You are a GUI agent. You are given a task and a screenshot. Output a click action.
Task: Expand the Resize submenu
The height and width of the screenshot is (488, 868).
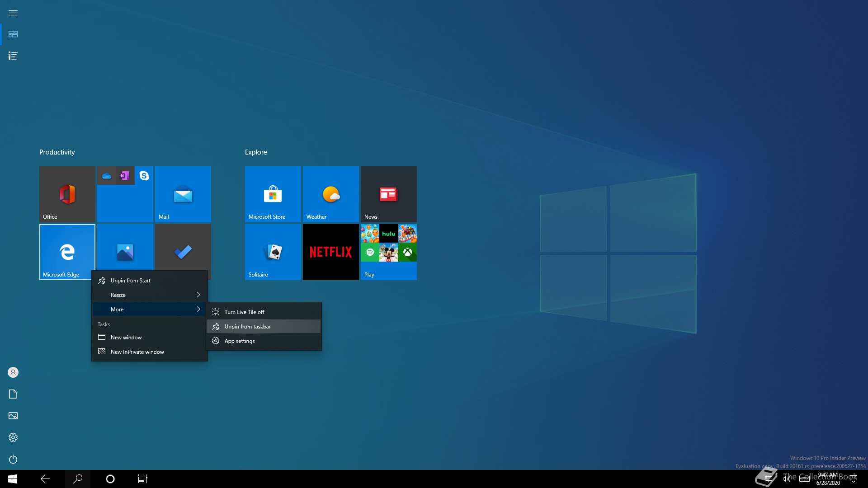[x=150, y=295]
